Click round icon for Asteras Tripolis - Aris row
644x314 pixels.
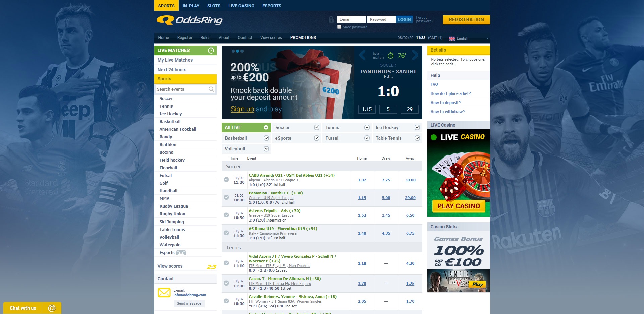click(226, 215)
